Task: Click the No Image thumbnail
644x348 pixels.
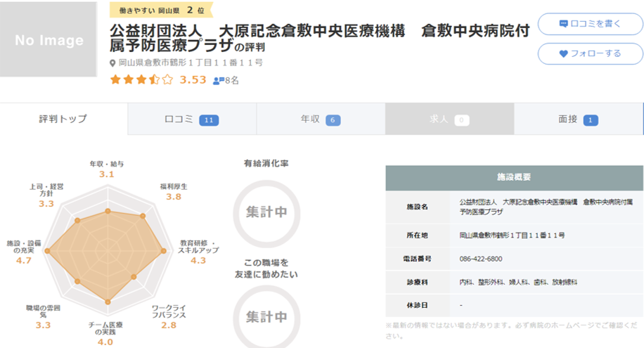Action: (x=49, y=39)
